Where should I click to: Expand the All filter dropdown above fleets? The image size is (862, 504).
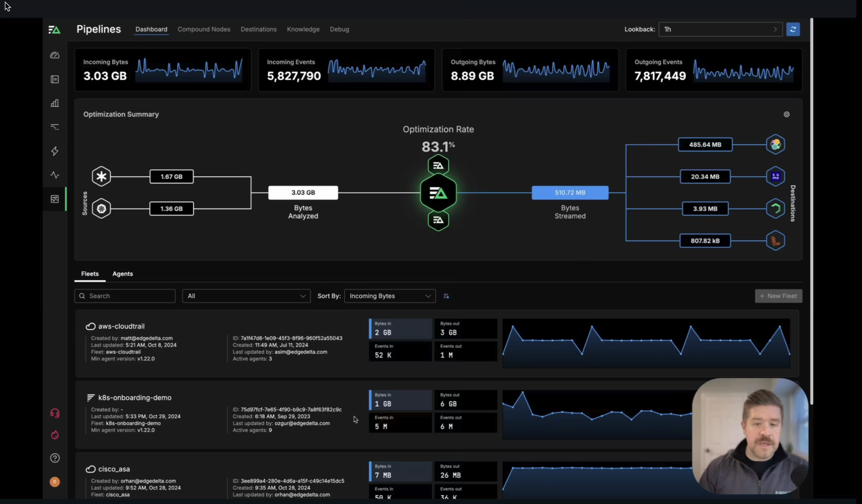tap(246, 296)
